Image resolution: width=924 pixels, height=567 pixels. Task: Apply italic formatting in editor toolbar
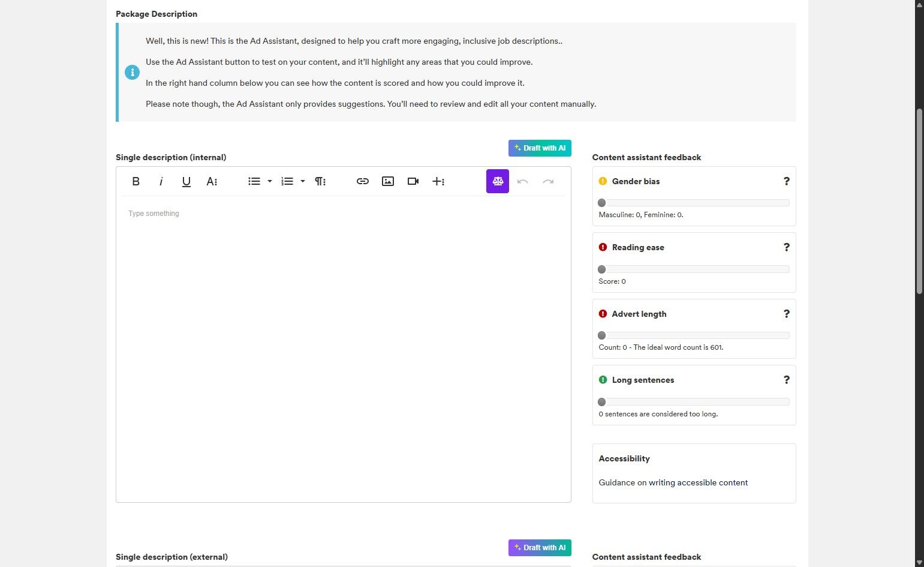coord(161,181)
